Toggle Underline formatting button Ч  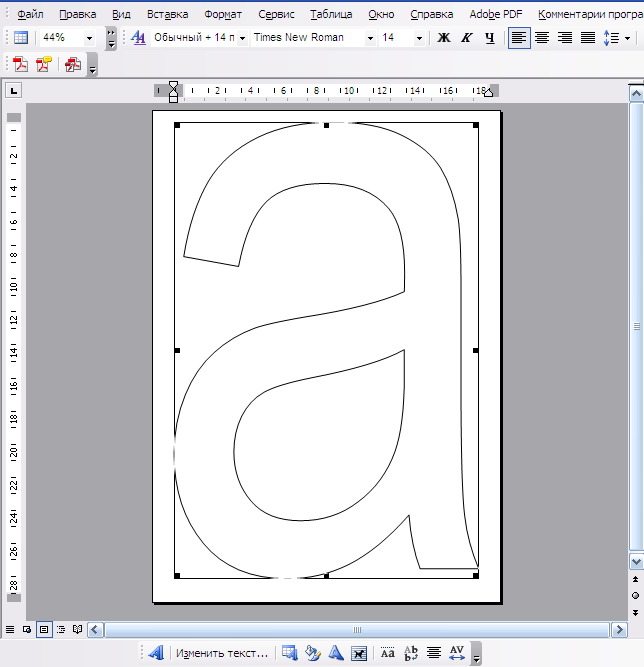(x=490, y=38)
